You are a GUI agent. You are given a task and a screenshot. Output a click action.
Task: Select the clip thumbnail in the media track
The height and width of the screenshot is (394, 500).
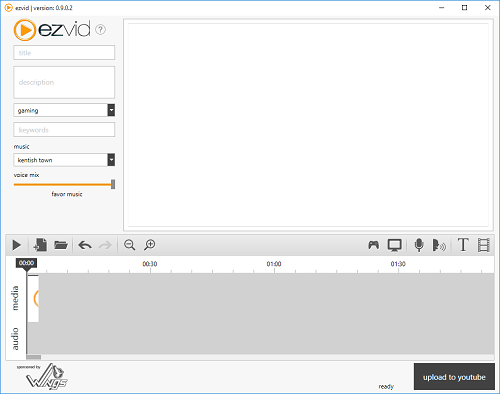pos(33,298)
